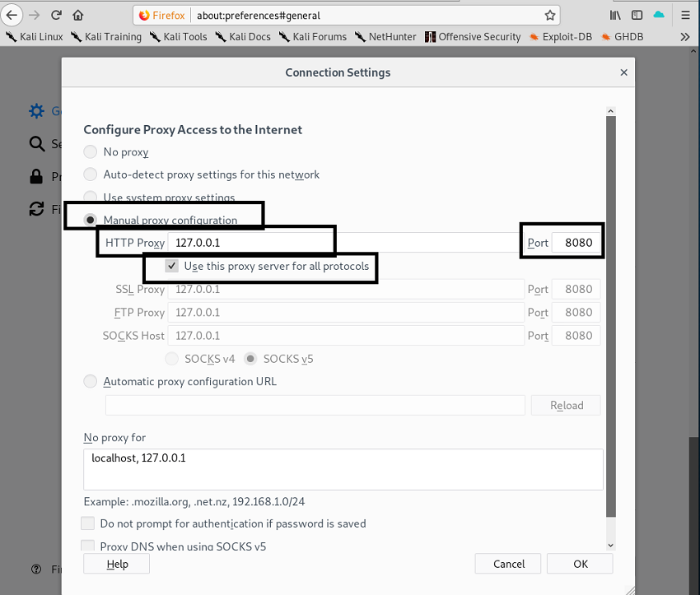Screen dimensions: 700x595
Task: Open Firefox Sync preferences icon
Action: point(36,209)
